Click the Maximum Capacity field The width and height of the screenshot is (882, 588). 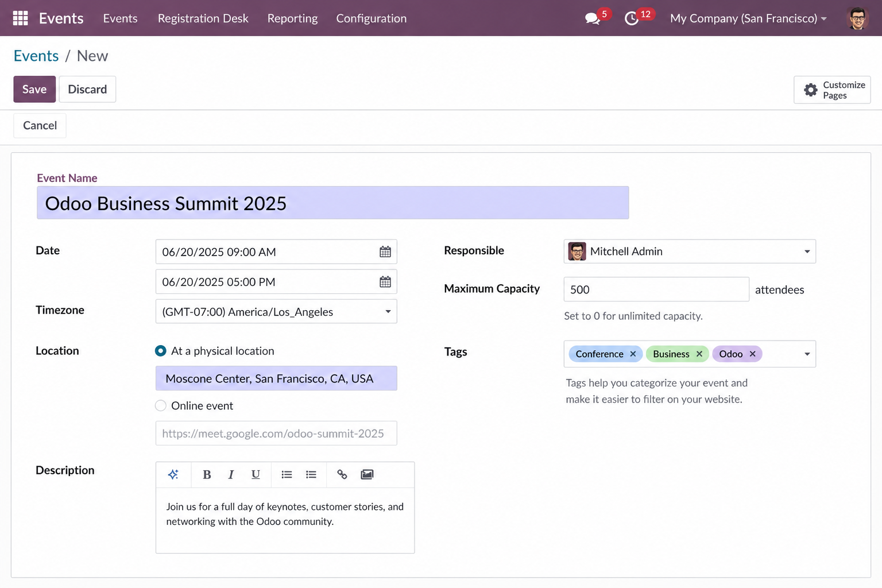click(x=656, y=289)
